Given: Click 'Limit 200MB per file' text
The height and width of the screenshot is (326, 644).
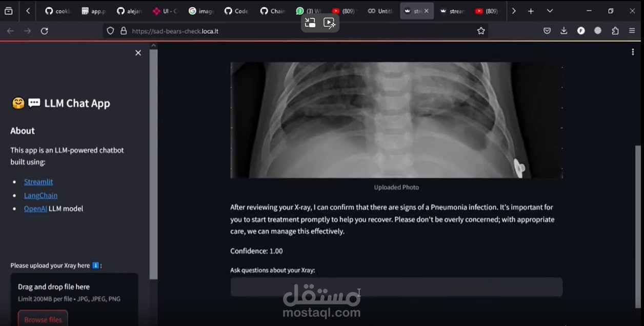Looking at the screenshot, I should [x=46, y=299].
